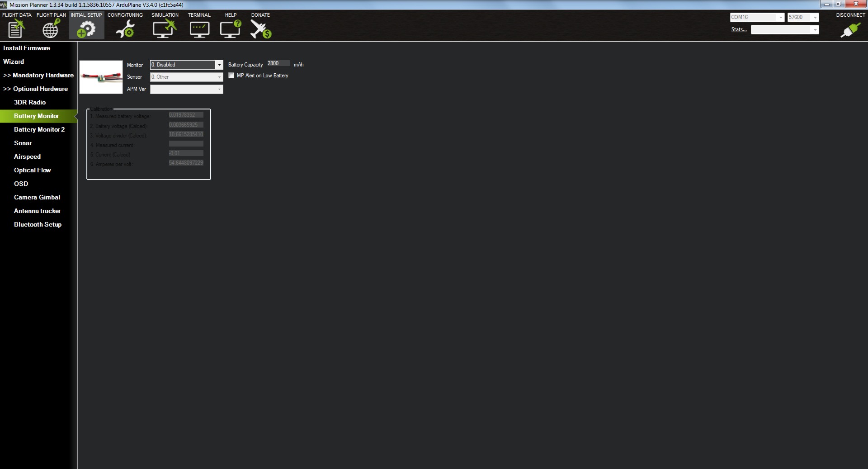Collapse the Optional Hardware section

[x=36, y=89]
